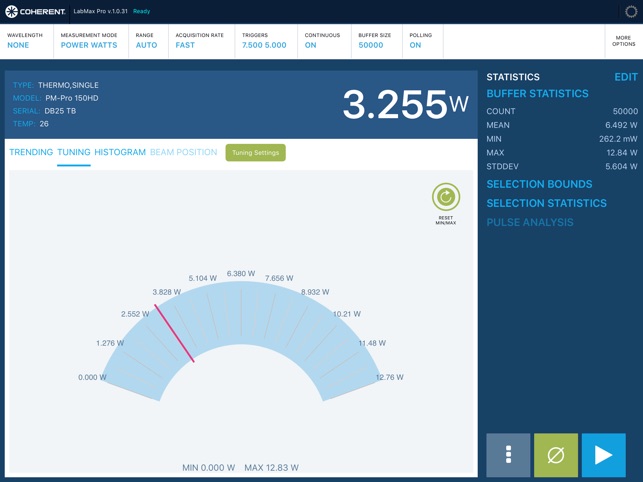Click the serial DB25 TB text
Image resolution: width=643 pixels, height=482 pixels.
point(60,111)
